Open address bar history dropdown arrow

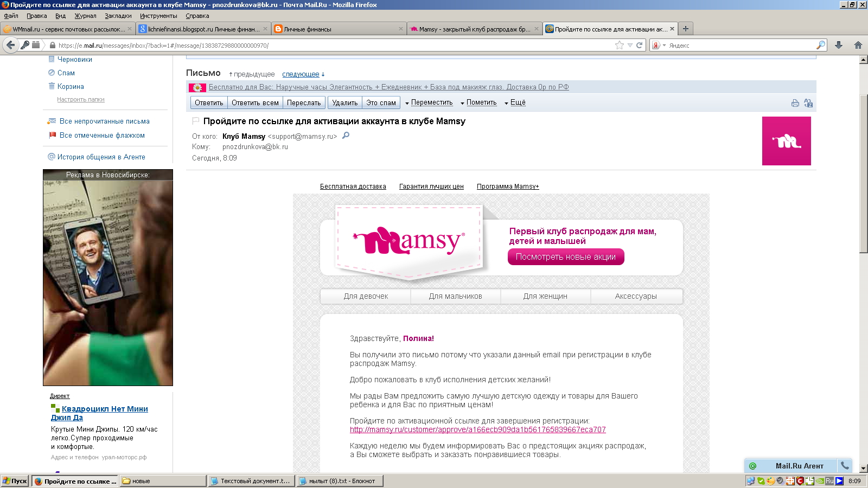point(630,46)
